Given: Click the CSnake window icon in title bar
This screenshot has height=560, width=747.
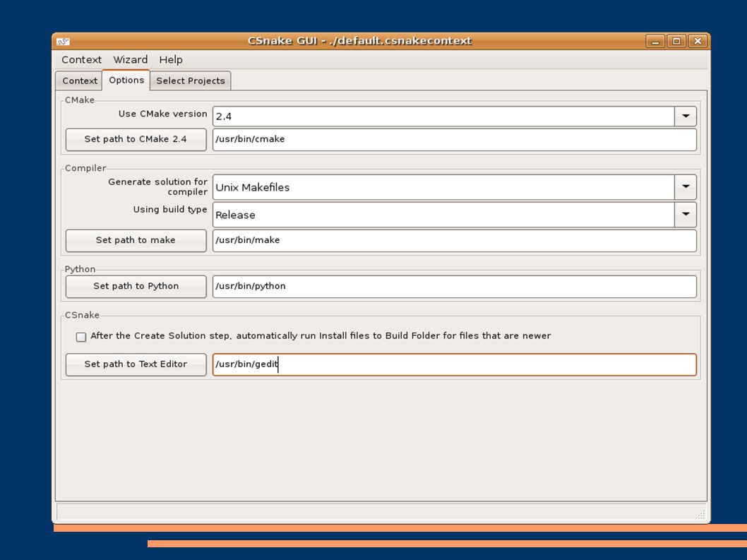Looking at the screenshot, I should pyautogui.click(x=63, y=42).
